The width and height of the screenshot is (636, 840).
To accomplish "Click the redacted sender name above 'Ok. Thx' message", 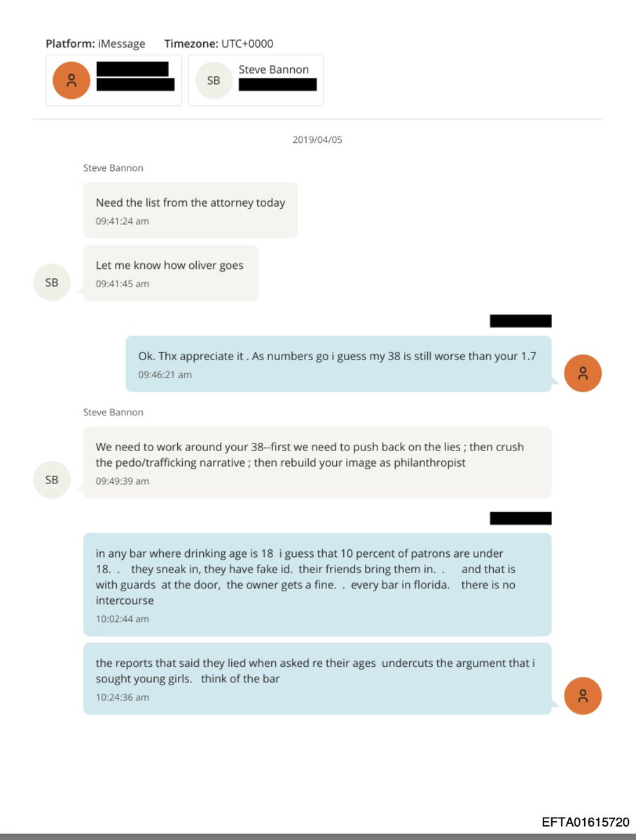I will pos(520,322).
